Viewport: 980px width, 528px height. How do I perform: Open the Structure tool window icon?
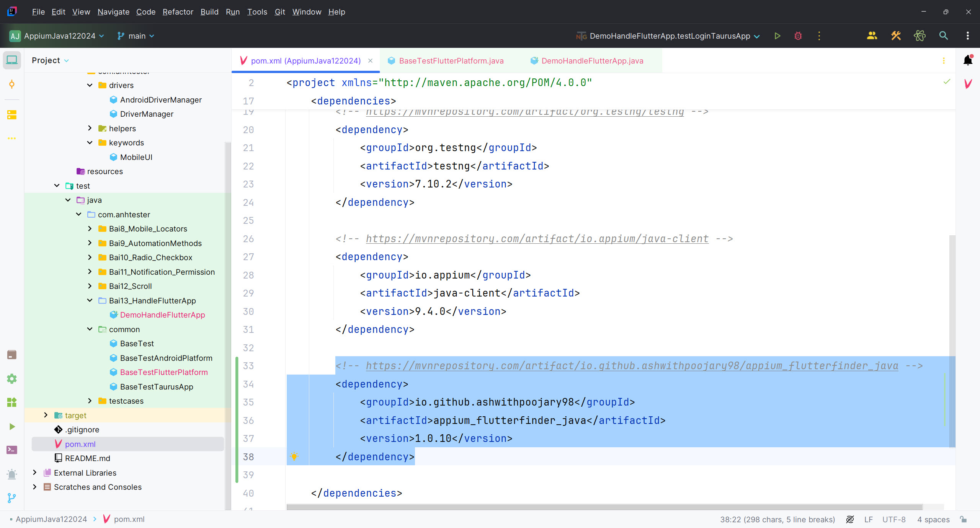click(12, 114)
